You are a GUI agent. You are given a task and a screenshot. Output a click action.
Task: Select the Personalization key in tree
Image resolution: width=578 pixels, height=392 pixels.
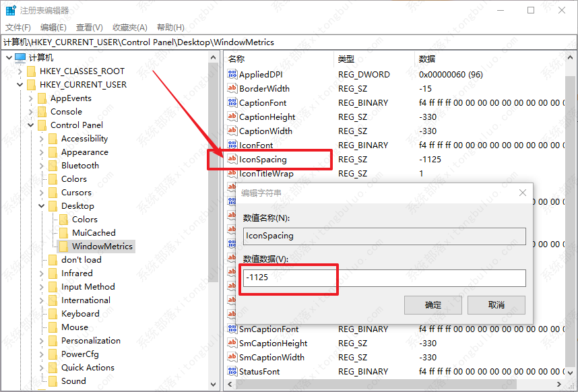[x=90, y=341]
